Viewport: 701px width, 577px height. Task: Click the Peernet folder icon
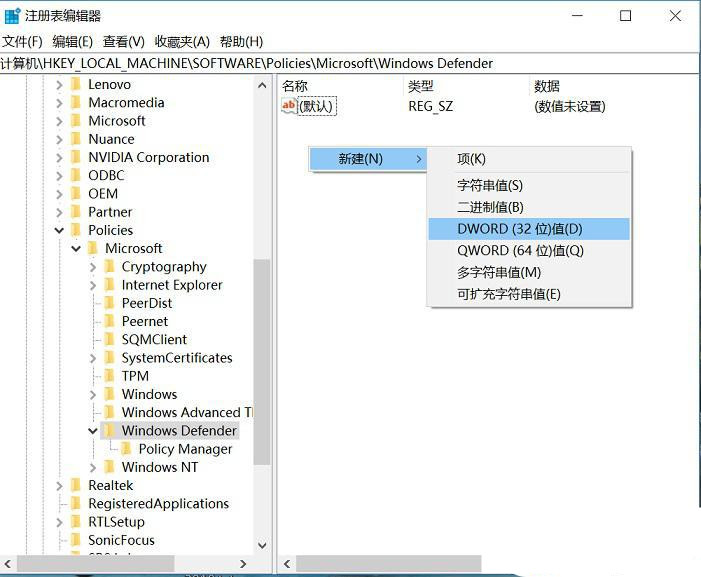click(110, 321)
